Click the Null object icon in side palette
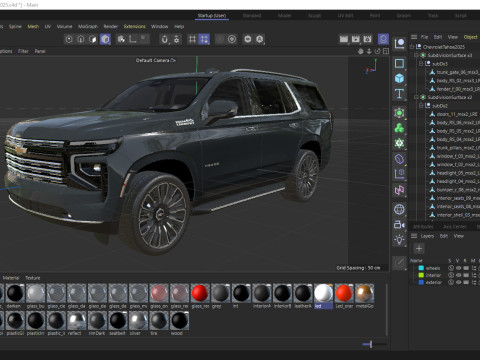 [x=399, y=44]
